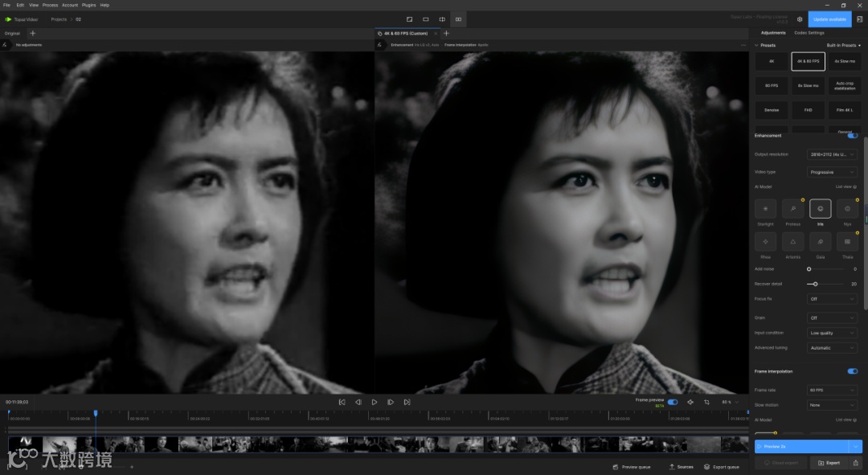
Task: Select the Gaia AI model icon
Action: (x=821, y=241)
